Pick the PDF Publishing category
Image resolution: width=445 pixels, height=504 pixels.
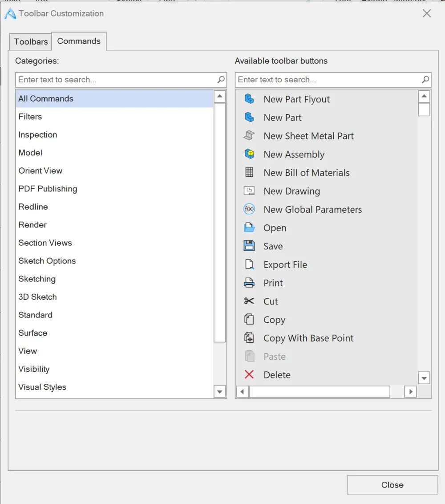[114, 188]
